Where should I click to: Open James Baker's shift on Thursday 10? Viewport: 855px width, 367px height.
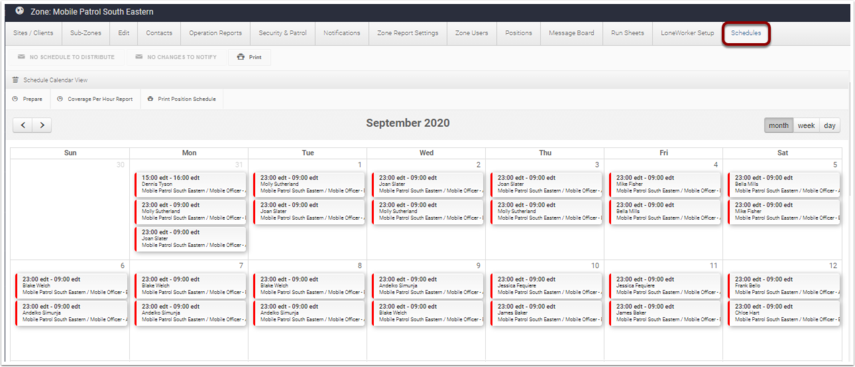[546, 313]
